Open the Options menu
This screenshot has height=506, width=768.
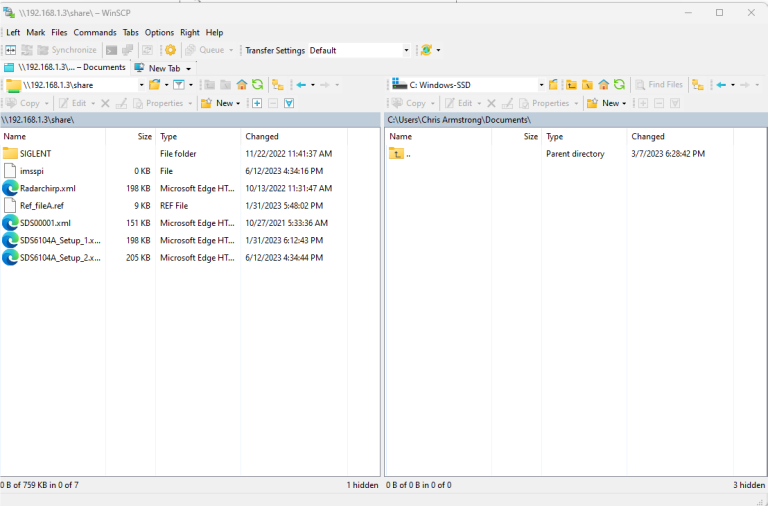point(159,32)
